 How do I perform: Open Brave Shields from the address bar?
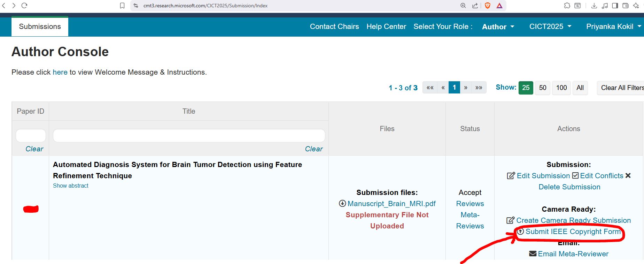(x=488, y=6)
